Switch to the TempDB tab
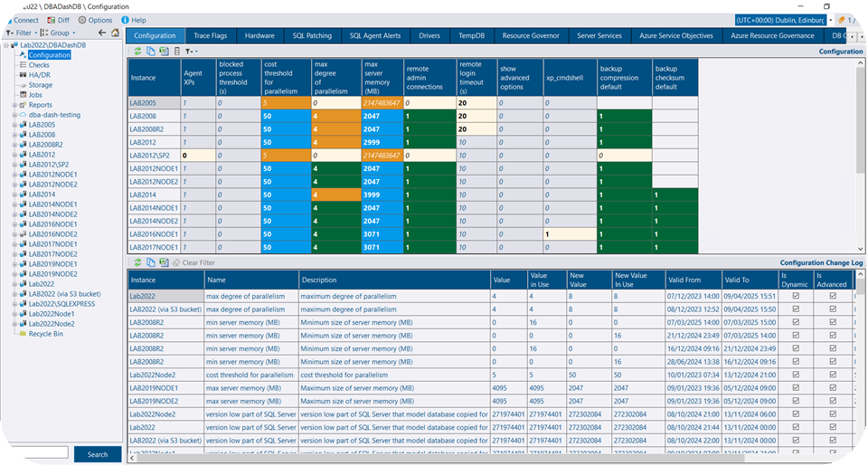Viewport: 868px width, 466px height. [x=472, y=35]
